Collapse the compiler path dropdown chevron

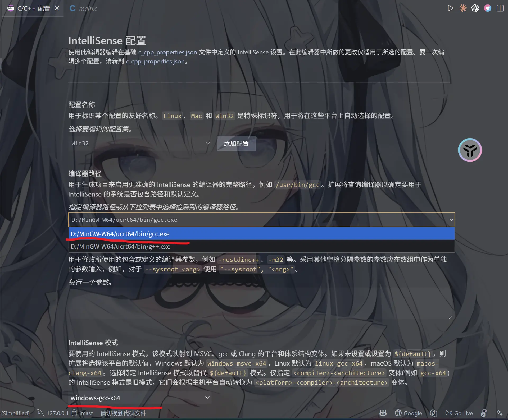pyautogui.click(x=451, y=220)
